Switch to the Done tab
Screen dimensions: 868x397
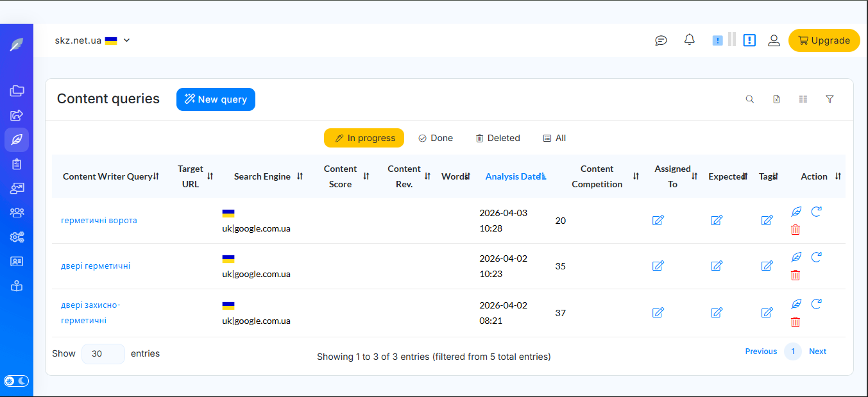[x=436, y=138]
